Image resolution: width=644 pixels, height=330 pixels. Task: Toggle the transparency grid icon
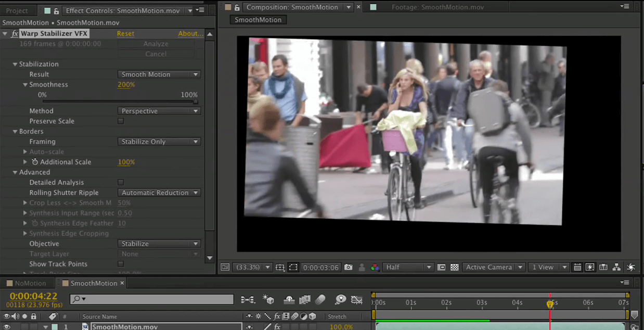tap(455, 268)
